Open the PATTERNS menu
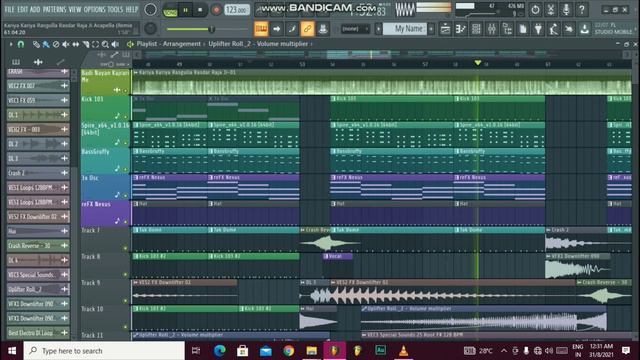Screen dimensions: 640x360 [x=54, y=9]
